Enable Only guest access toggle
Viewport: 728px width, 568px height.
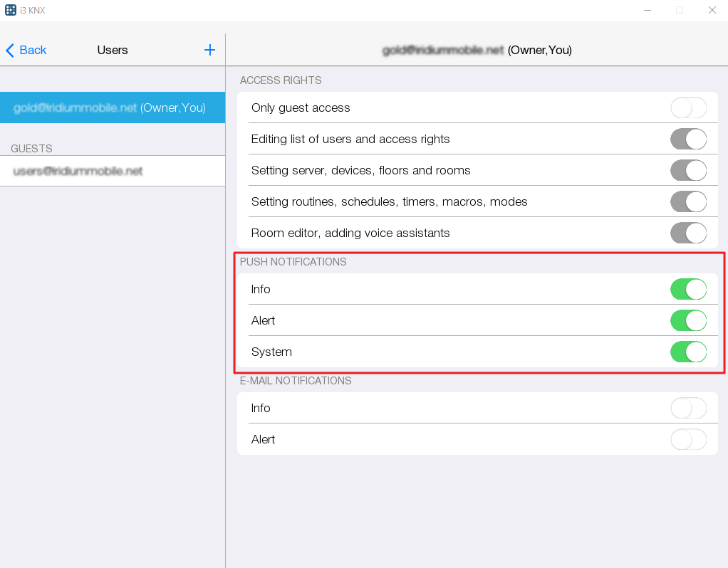pos(688,108)
